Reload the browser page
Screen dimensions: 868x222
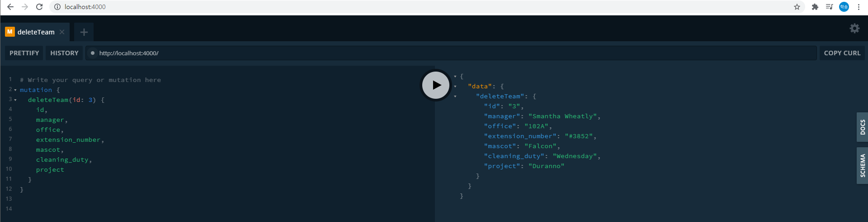click(x=39, y=7)
